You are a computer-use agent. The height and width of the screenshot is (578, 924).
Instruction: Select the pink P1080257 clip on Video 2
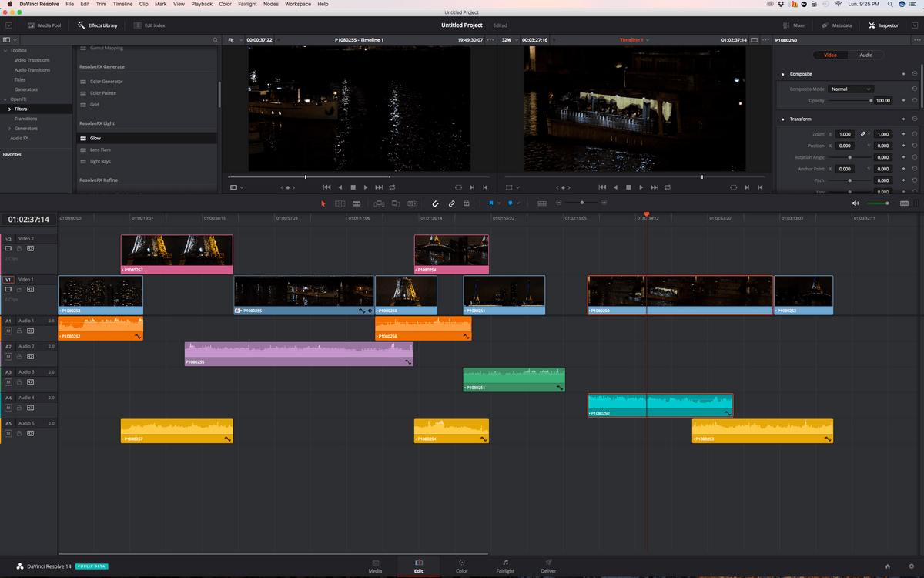[176, 253]
